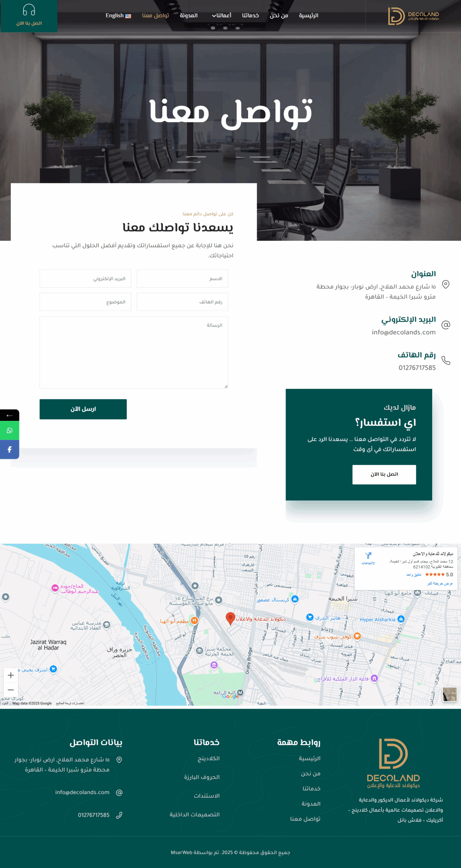The image size is (461, 868).
Task: Go to من نحن in the navigation
Action: [279, 15]
